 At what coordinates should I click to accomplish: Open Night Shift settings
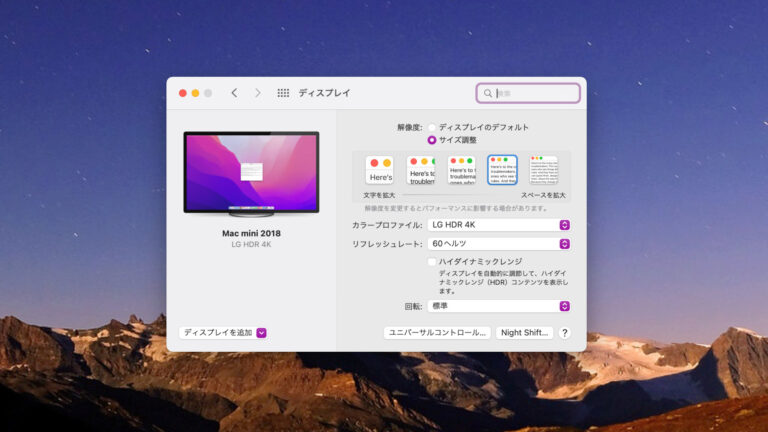click(525, 333)
